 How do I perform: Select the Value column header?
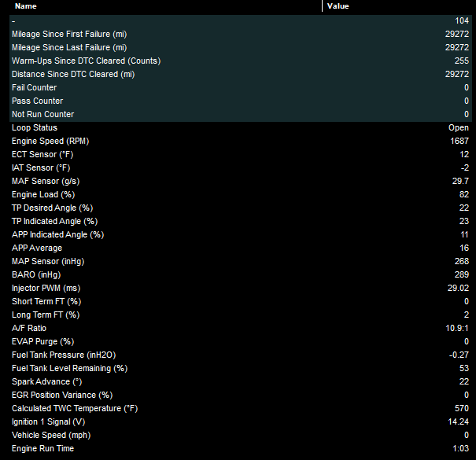pos(397,6)
